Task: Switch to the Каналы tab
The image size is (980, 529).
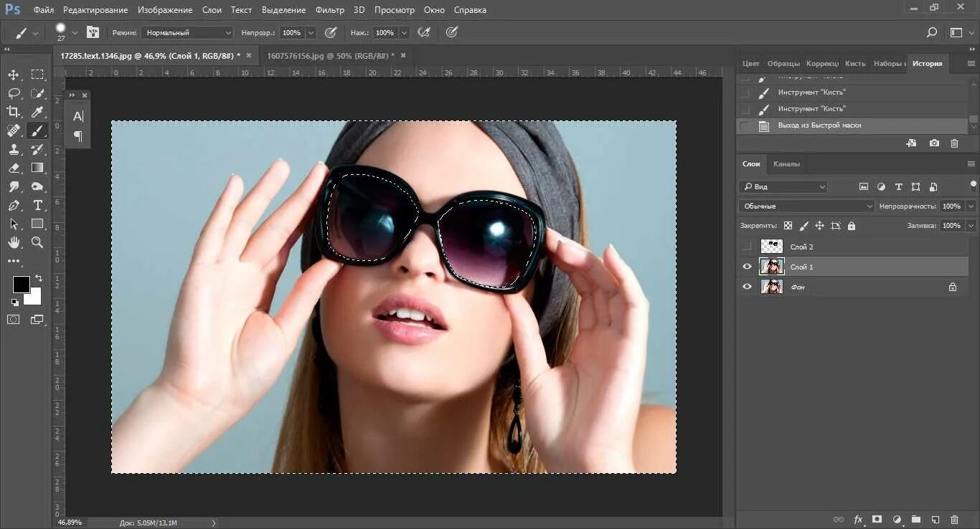Action: 786,164
